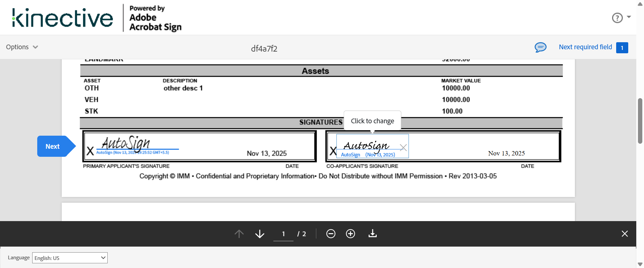Click the document title df4a7f2
644x268 pixels.
pos(264,49)
